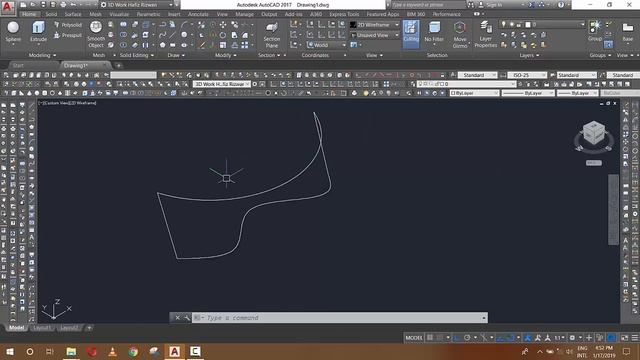Open the Windows Start menu
Image resolution: width=640 pixels, height=360 pixels.
click(9, 351)
